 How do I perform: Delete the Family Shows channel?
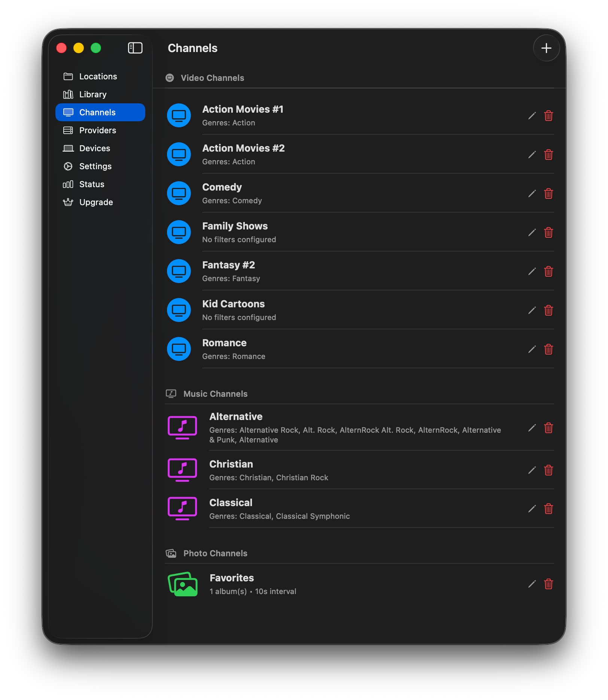tap(548, 232)
